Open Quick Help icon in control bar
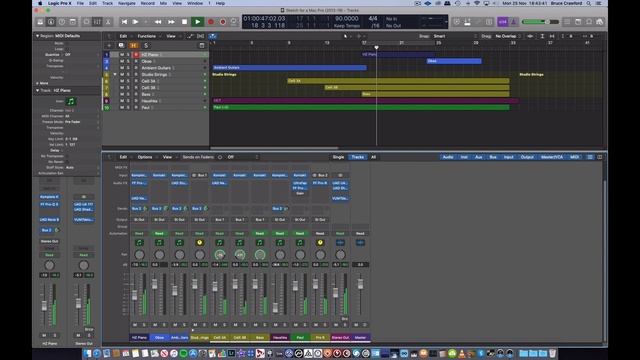This screenshot has width=640, height=360. 62,22
